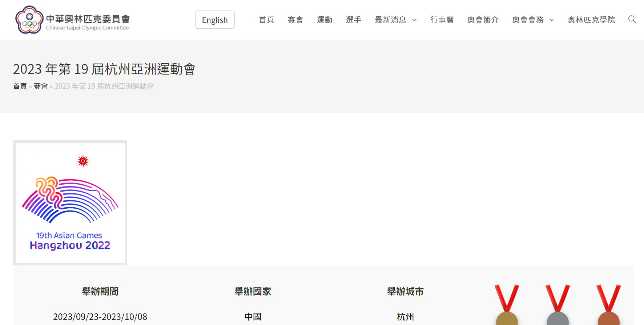
Task: Click the 舉辦國家 column heading
Action: click(253, 292)
